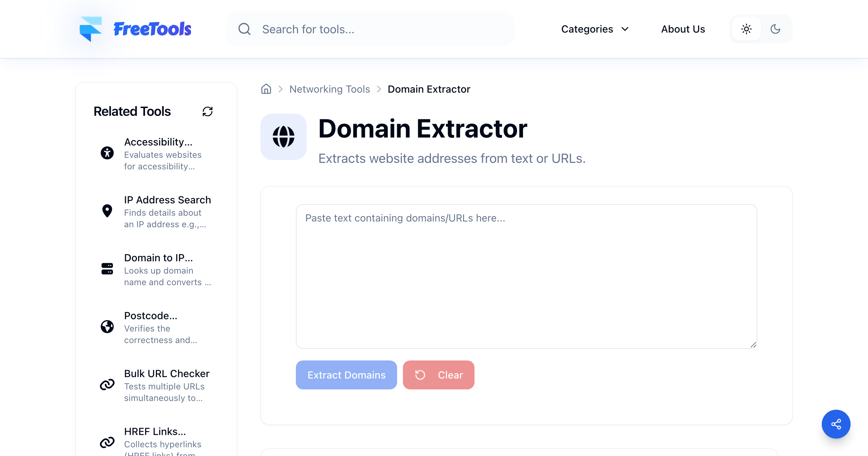The width and height of the screenshot is (868, 456).
Task: Click the Postcode globe icon
Action: [x=107, y=326]
